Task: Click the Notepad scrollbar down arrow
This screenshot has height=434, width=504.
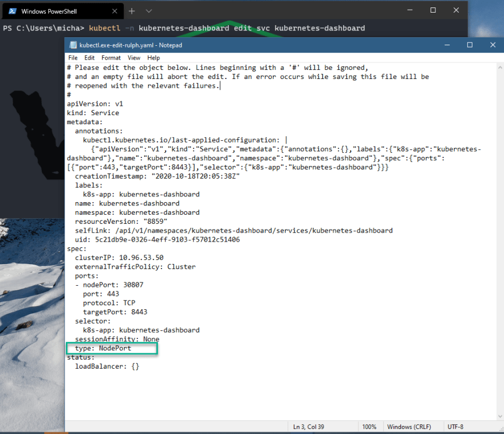Action: click(500, 416)
